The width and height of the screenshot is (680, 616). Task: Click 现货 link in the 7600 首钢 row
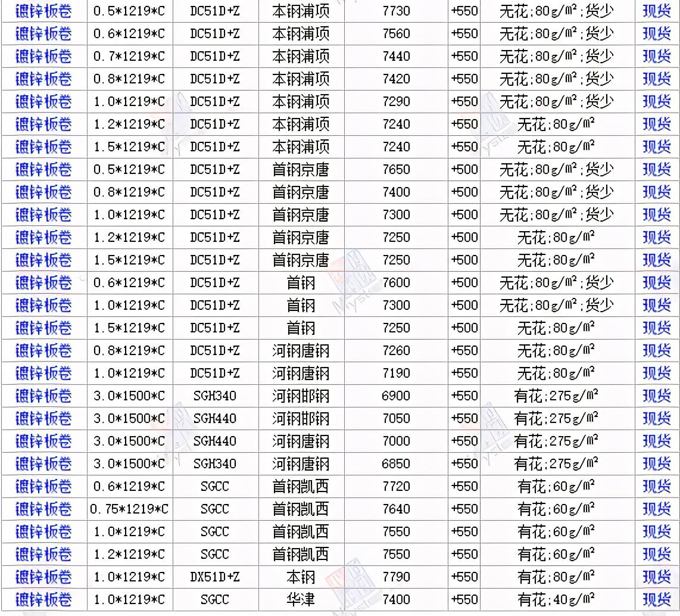point(657,282)
